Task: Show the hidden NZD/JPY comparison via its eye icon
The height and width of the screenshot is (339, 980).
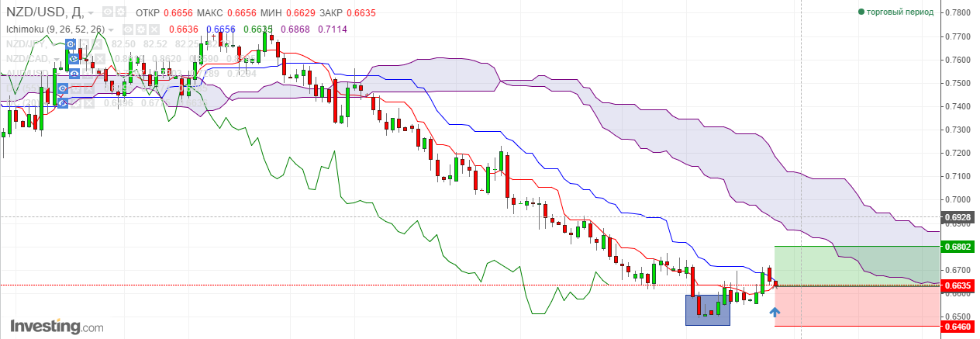Action: coord(71,44)
